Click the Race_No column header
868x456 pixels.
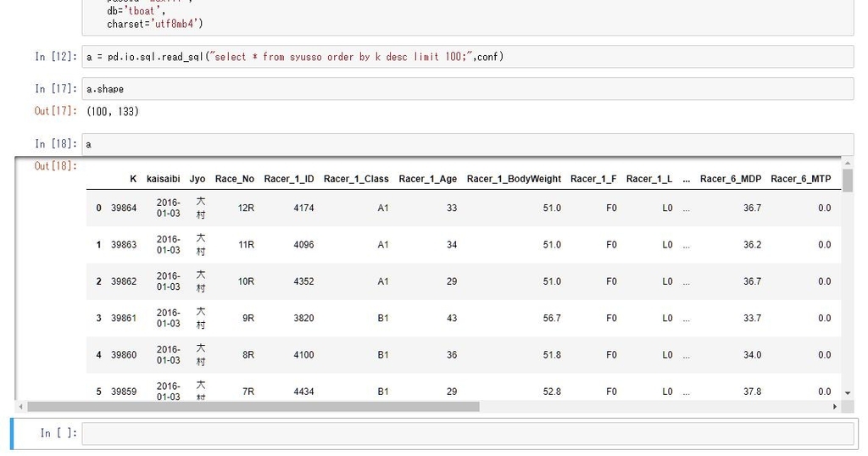coord(235,179)
